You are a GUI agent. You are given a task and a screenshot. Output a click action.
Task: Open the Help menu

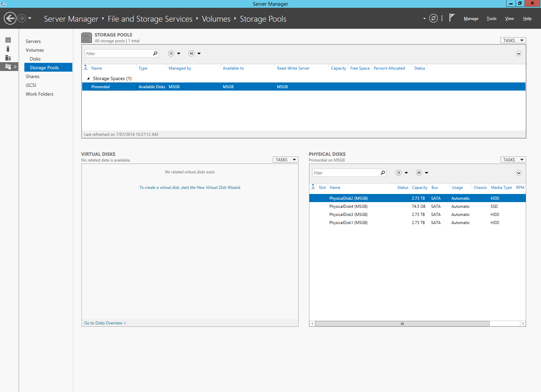click(x=527, y=19)
